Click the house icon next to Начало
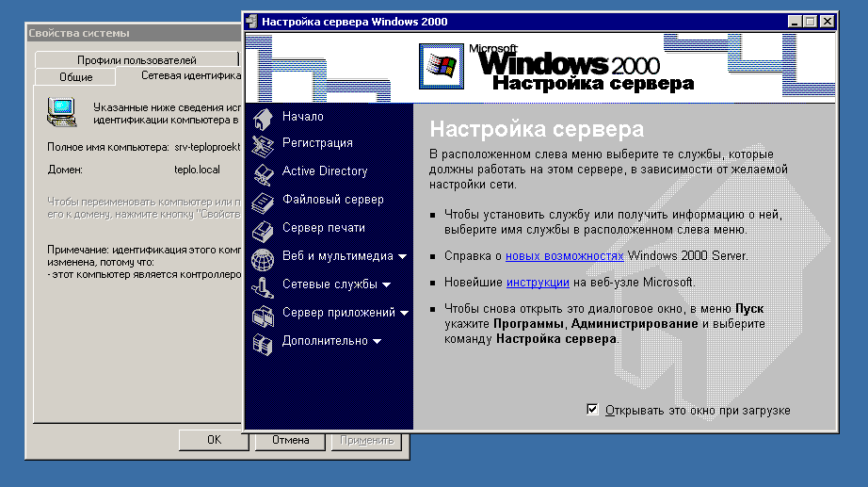The image size is (868, 487). pos(263,119)
